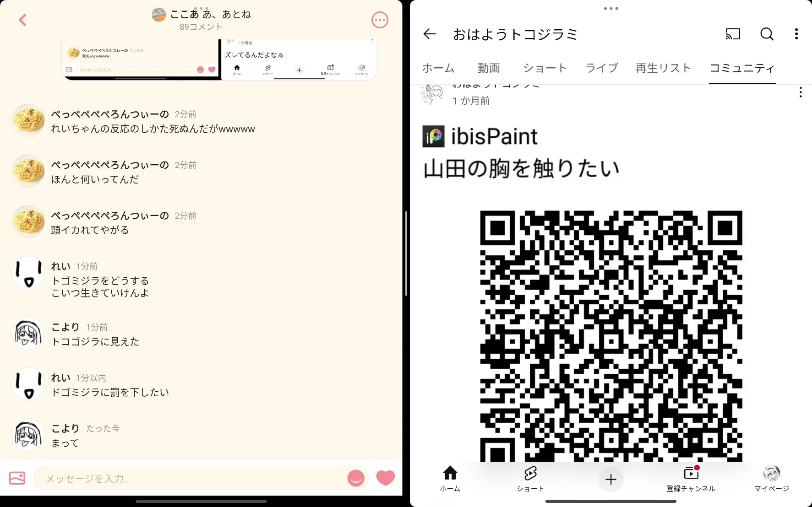Open avatar beside 'ほんと何いってんだ' comment
This screenshot has width=812, height=507.
point(28,171)
